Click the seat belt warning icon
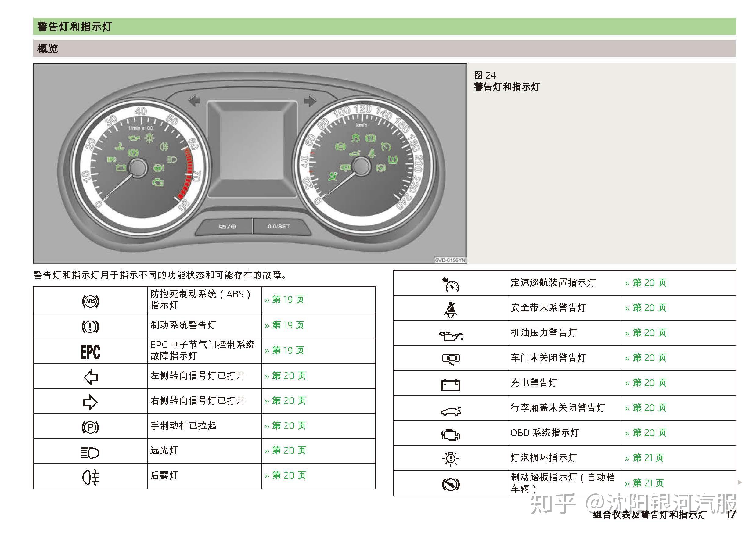This screenshot has height=534, width=756. pyautogui.click(x=451, y=310)
